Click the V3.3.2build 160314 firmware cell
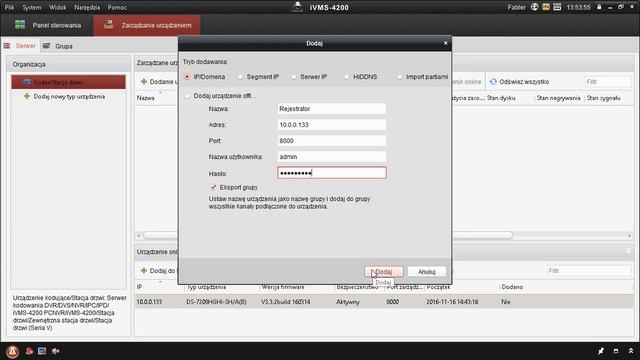Screen dimensions: 640x360 click(x=286, y=302)
